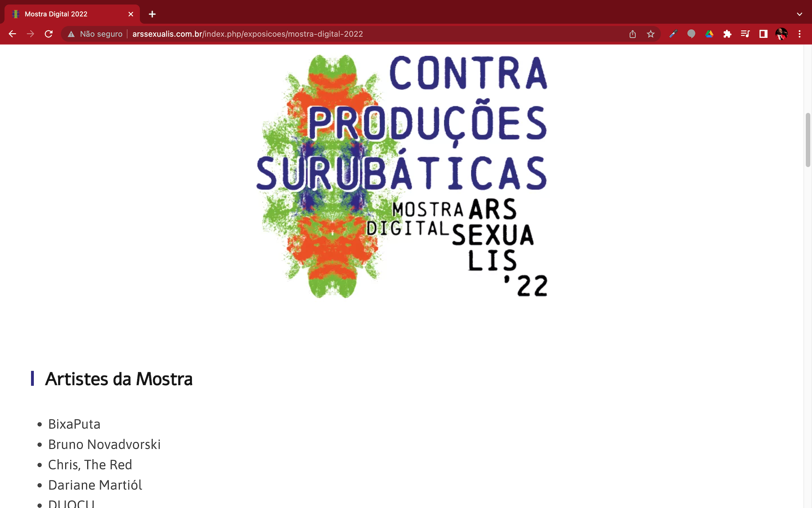This screenshot has height=508, width=812.
Task: Bookmark this page with the star icon
Action: pos(651,34)
